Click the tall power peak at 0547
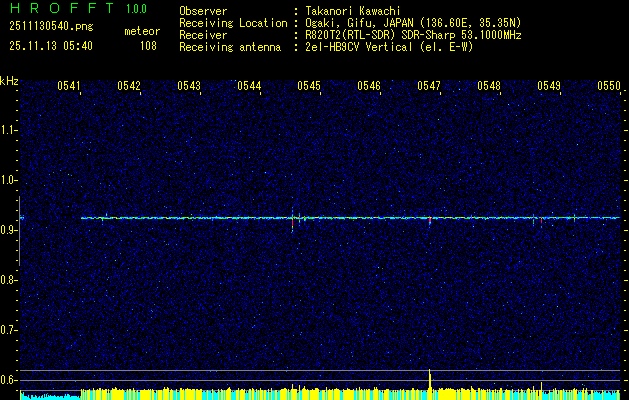 pyautogui.click(x=429, y=378)
